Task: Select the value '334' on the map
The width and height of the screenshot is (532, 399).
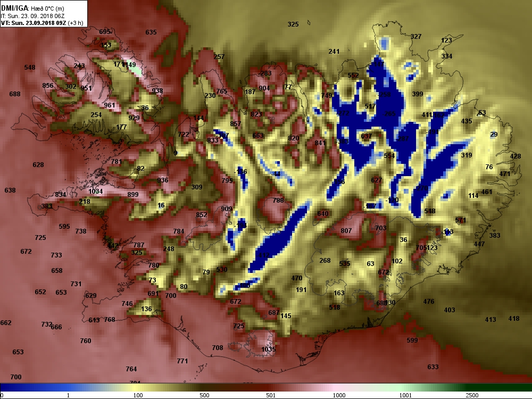Action: click(x=446, y=56)
